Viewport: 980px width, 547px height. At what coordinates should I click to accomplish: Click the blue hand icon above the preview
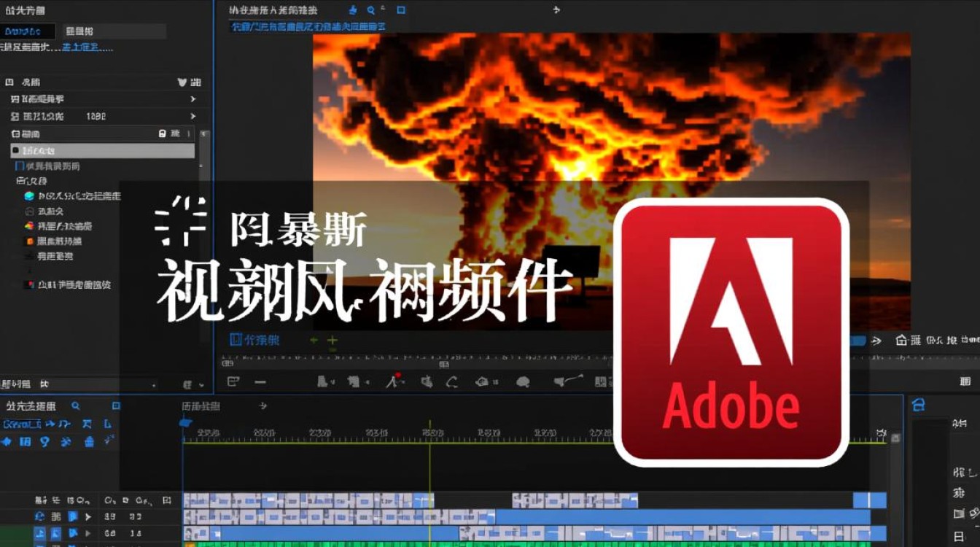click(x=354, y=10)
